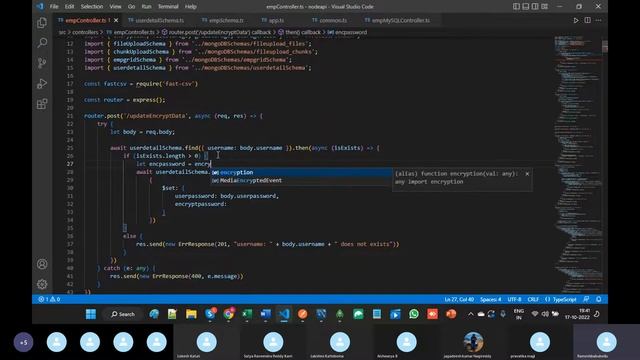Viewport: 640px width, 360px height.
Task: Toggle the secondary side bar layout icon
Action: tap(535, 7)
